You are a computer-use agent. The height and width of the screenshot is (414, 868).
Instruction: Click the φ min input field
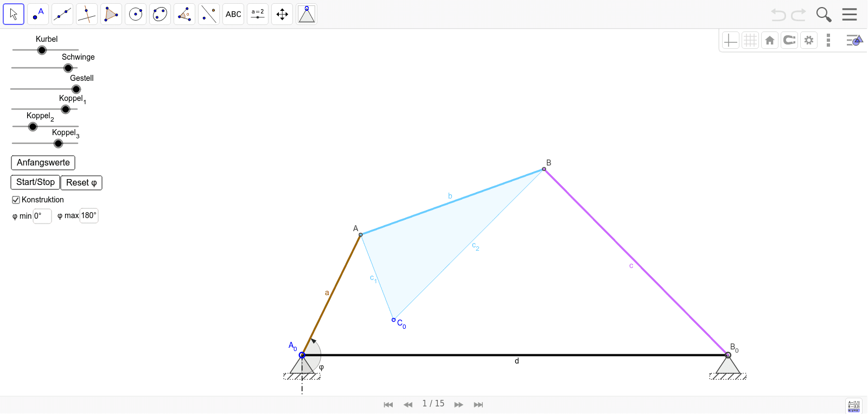pyautogui.click(x=42, y=216)
